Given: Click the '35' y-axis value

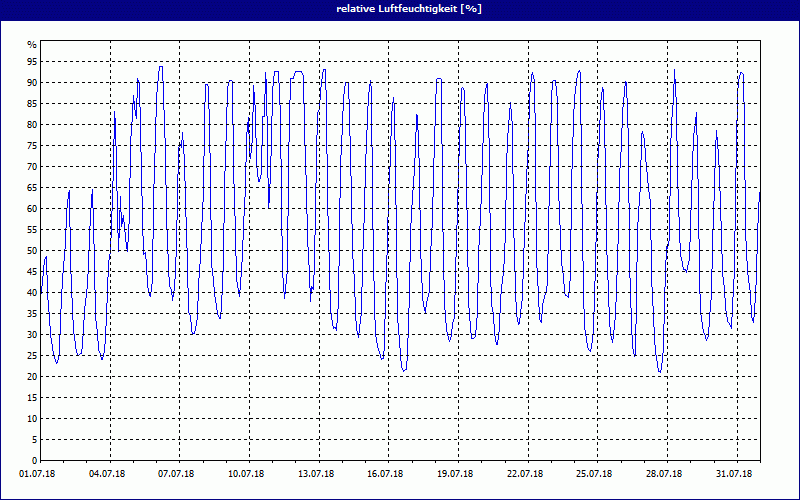Looking at the screenshot, I should (x=32, y=314).
